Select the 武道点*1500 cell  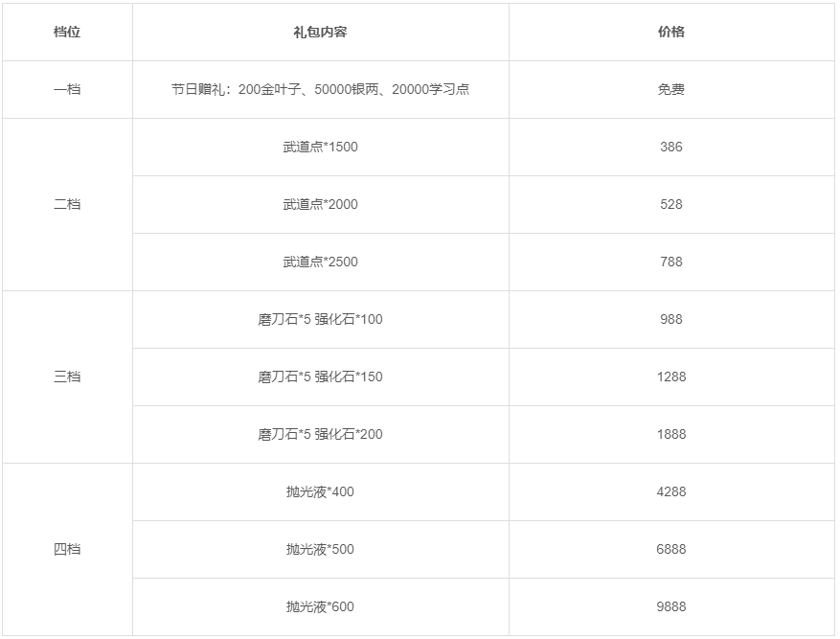320,147
